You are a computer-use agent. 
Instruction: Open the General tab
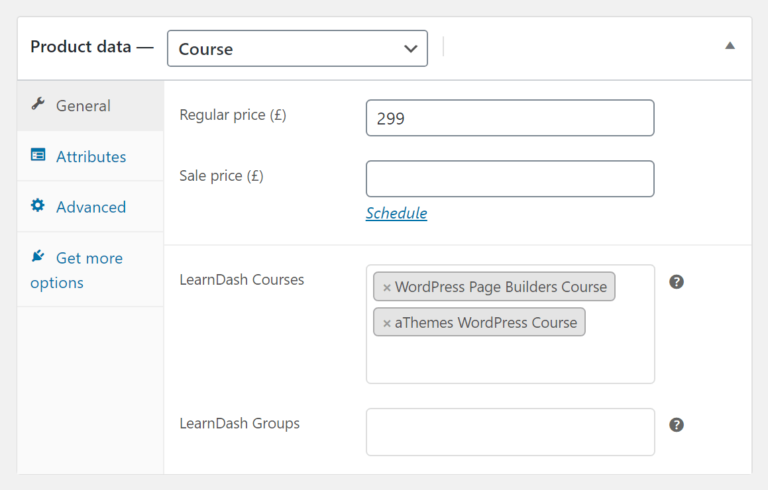83,105
